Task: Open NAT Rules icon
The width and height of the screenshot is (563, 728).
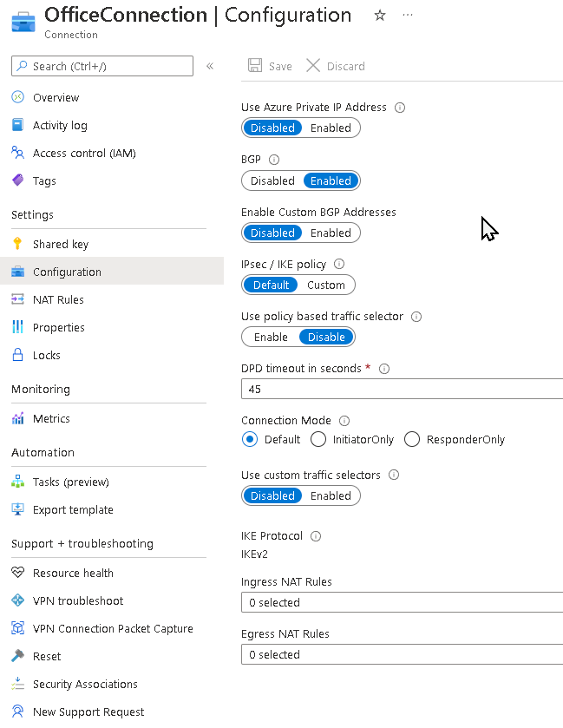Action: coord(17,299)
